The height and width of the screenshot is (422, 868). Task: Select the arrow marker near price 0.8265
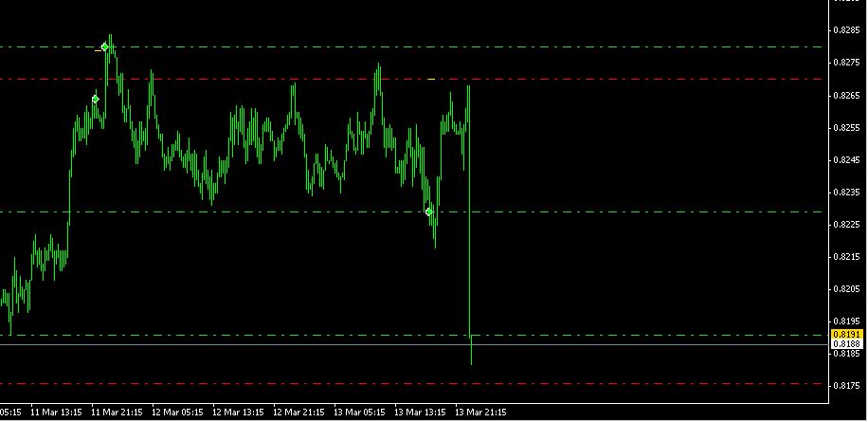pos(95,100)
